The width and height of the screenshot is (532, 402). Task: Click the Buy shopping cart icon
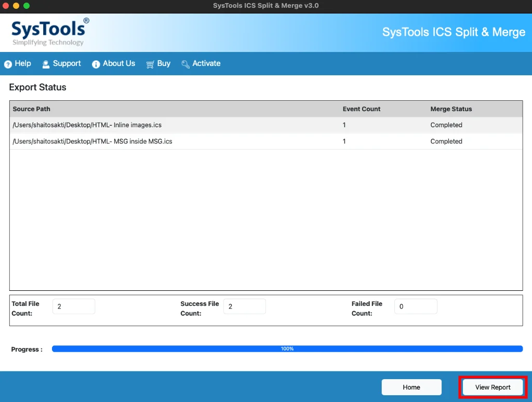point(150,64)
